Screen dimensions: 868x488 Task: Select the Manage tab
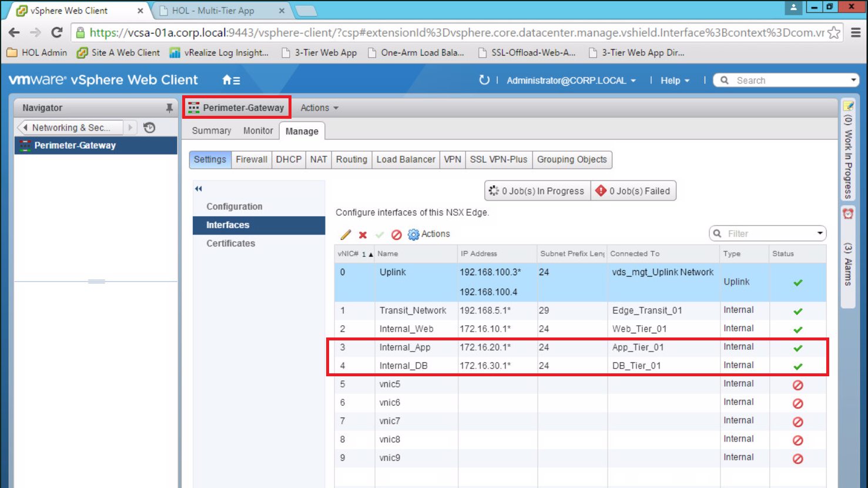click(302, 131)
